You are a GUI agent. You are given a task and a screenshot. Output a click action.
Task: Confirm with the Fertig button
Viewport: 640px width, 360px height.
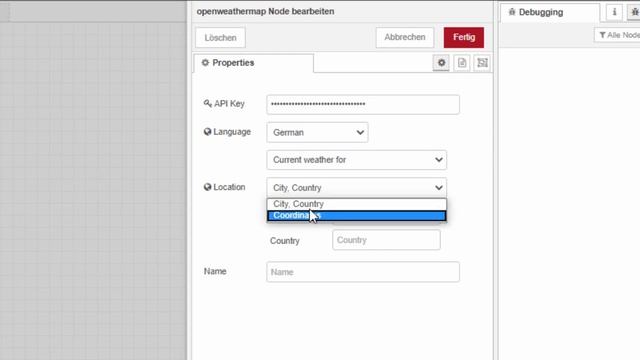(x=464, y=37)
